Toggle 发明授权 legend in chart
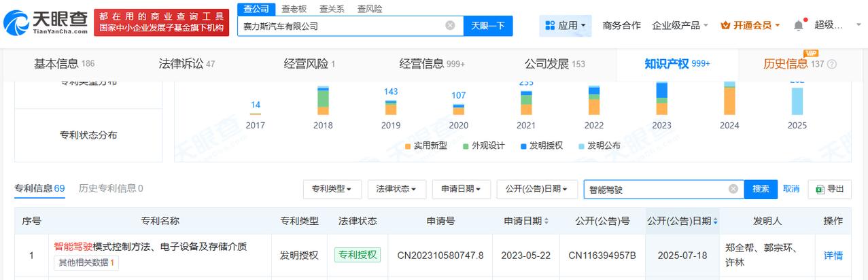Screen dimensions: 868x280 tap(541, 145)
